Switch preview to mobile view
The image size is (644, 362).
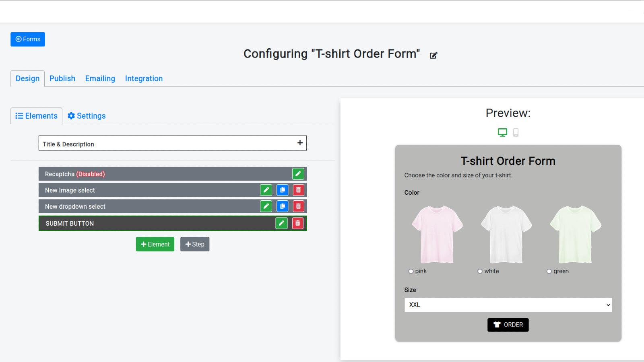click(x=516, y=132)
